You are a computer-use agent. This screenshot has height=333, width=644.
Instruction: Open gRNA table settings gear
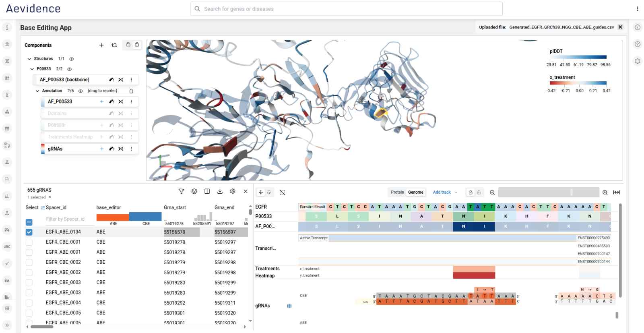point(233,192)
